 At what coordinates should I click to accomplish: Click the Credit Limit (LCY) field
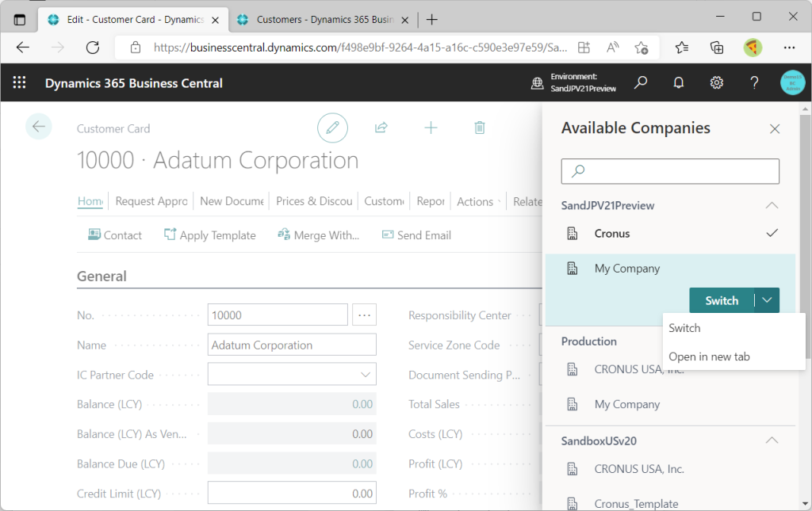tap(292, 494)
